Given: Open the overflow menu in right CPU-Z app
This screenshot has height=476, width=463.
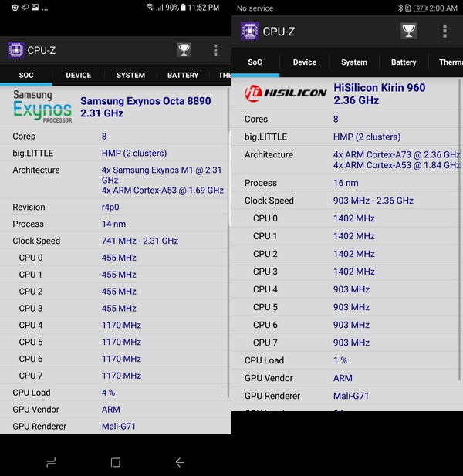Looking at the screenshot, I should (x=444, y=31).
